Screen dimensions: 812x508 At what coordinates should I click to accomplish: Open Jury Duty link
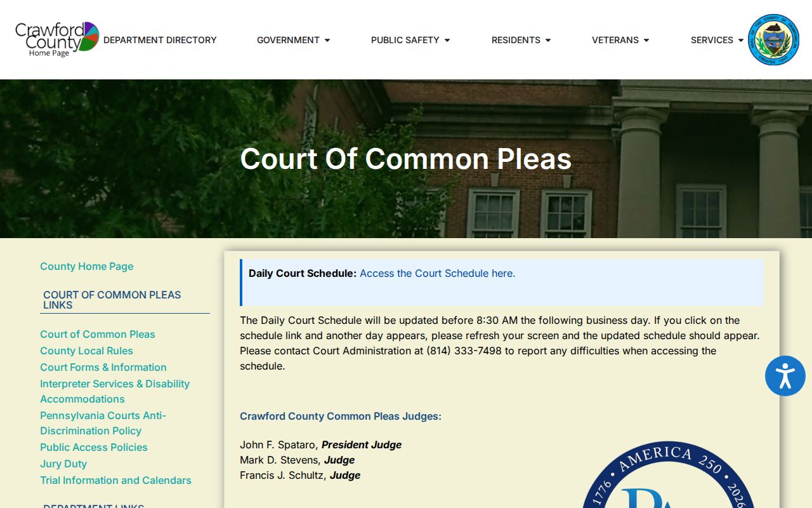point(63,464)
